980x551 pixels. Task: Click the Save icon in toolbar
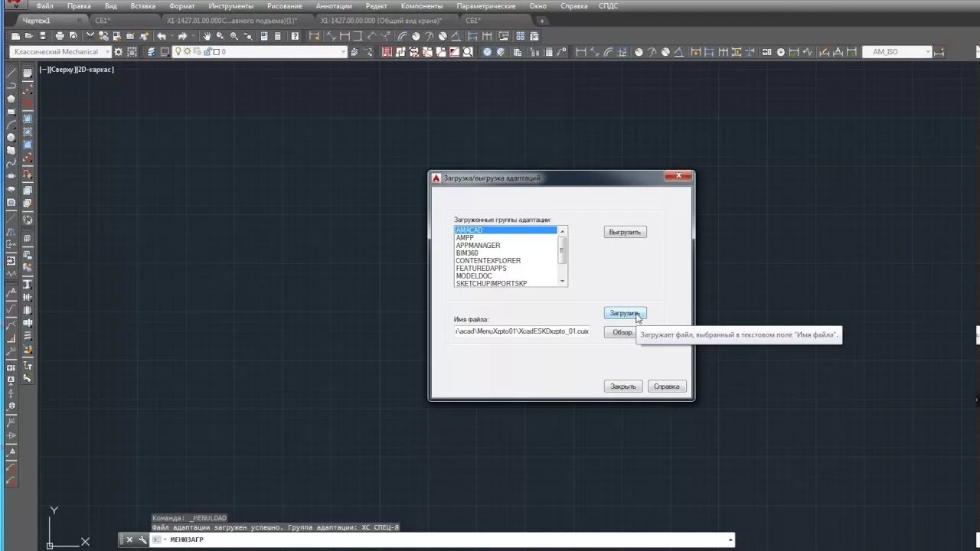tap(43, 36)
